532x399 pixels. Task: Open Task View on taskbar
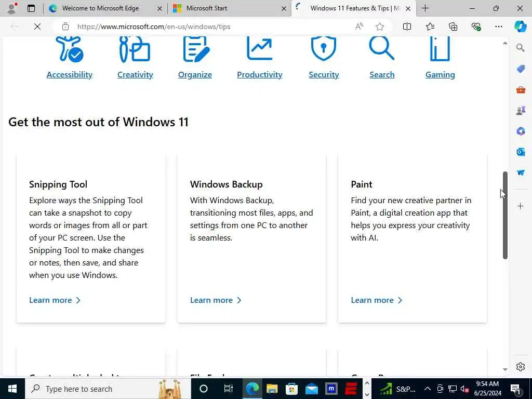229,389
